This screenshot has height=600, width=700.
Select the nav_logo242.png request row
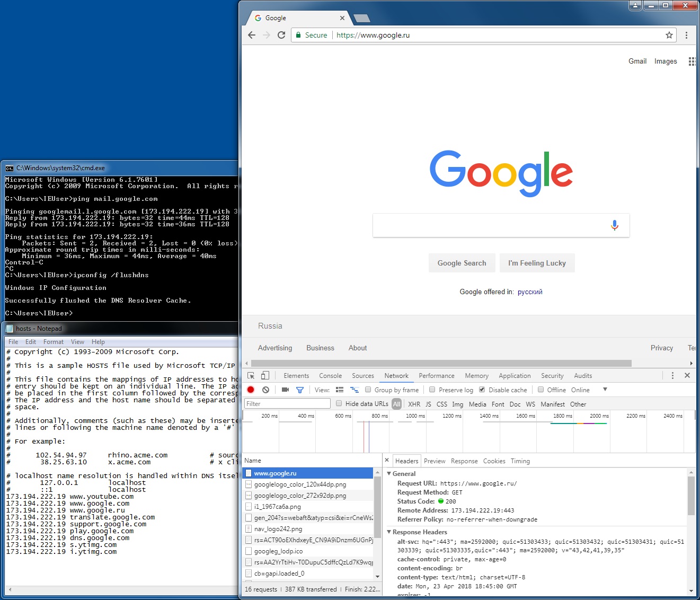click(x=308, y=529)
